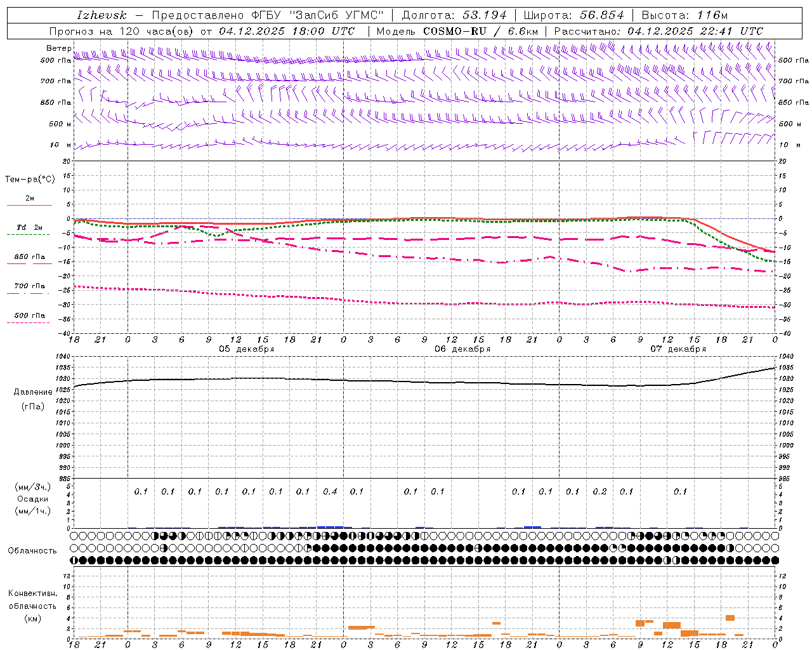This screenshot has height=650, width=812.
Task: Click the longitude value "Долгота: 53.194"
Action: click(x=454, y=15)
